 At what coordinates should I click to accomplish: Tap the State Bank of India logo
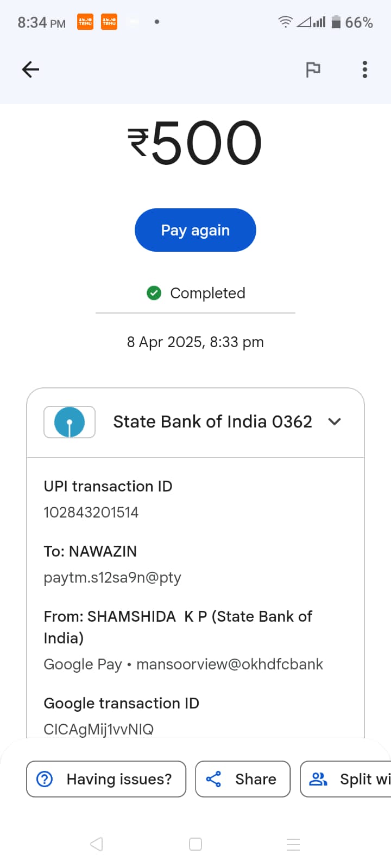tap(70, 422)
